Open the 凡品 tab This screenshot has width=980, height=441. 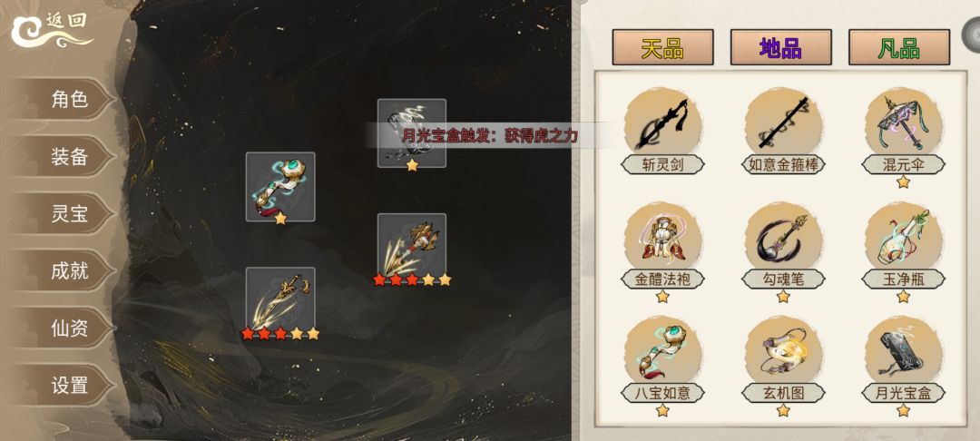tap(898, 47)
